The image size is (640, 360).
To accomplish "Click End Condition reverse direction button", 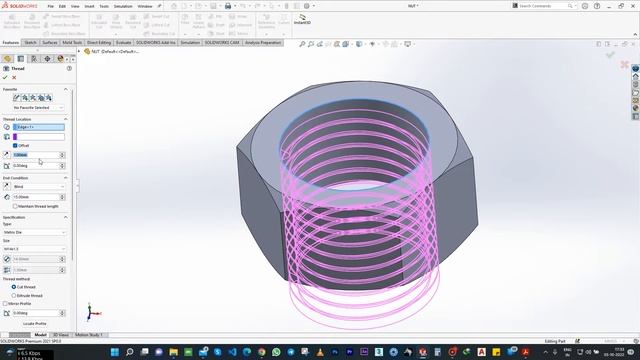I will (7, 187).
